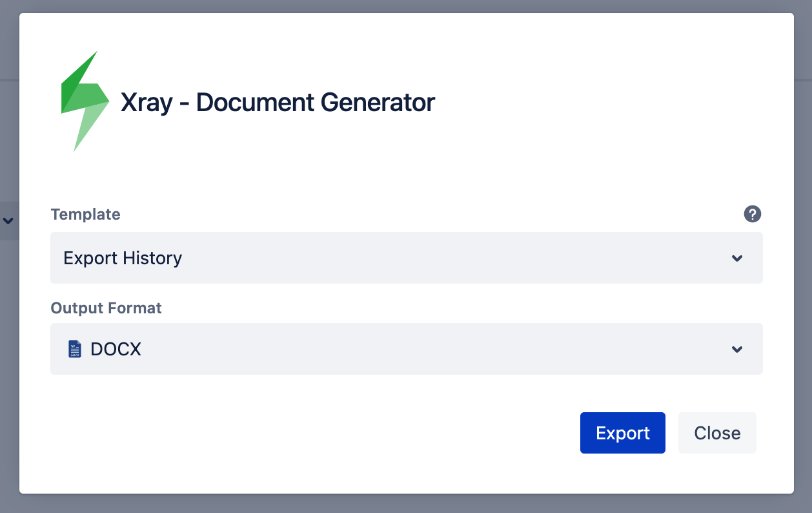Click blank area below the Xray logo
The image size is (812, 513).
click(85, 178)
